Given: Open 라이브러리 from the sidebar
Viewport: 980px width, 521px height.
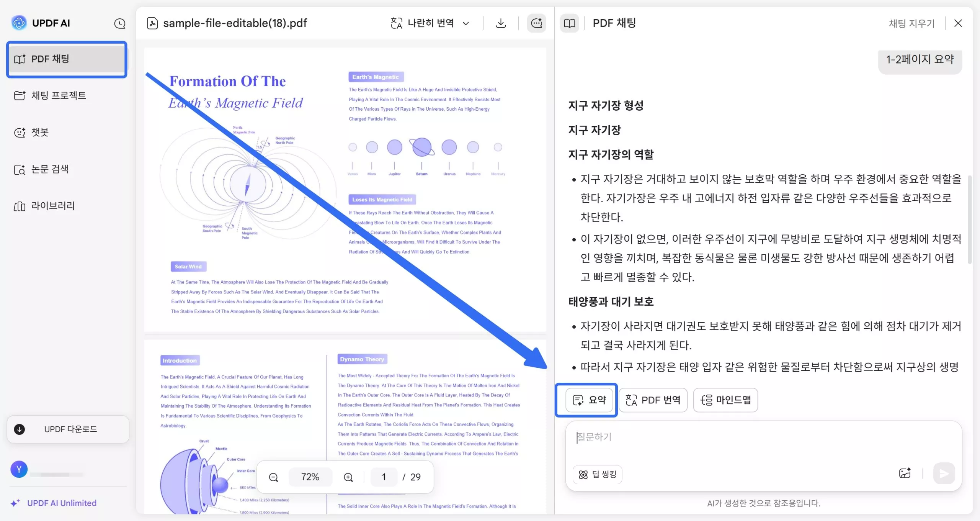Looking at the screenshot, I should tap(52, 206).
